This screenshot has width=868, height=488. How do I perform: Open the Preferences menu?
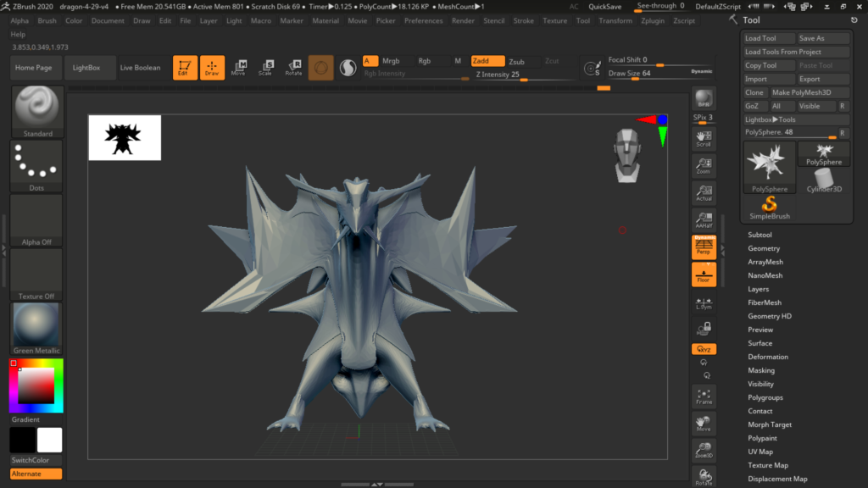423,20
